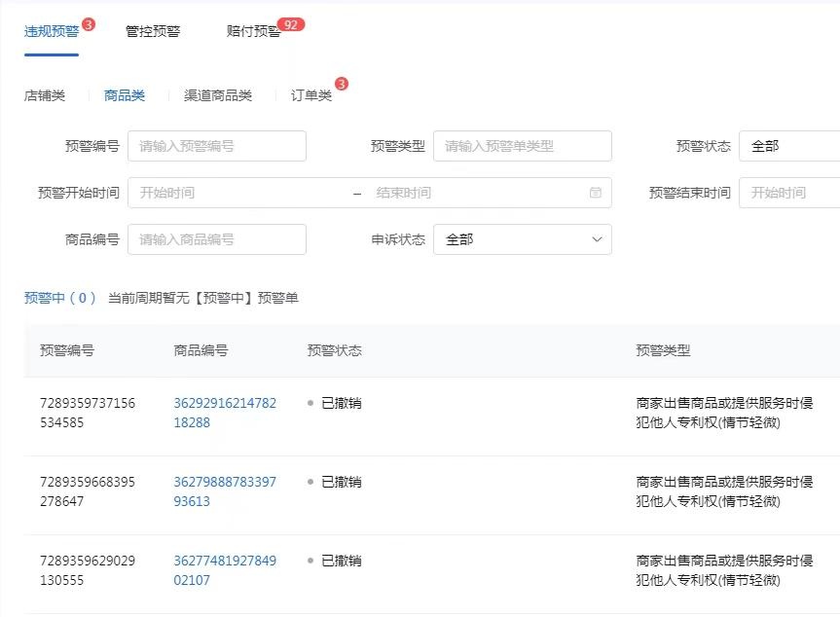Open the 申诉状态 dropdown
Viewport: 840px width, 617px height.
[x=523, y=239]
